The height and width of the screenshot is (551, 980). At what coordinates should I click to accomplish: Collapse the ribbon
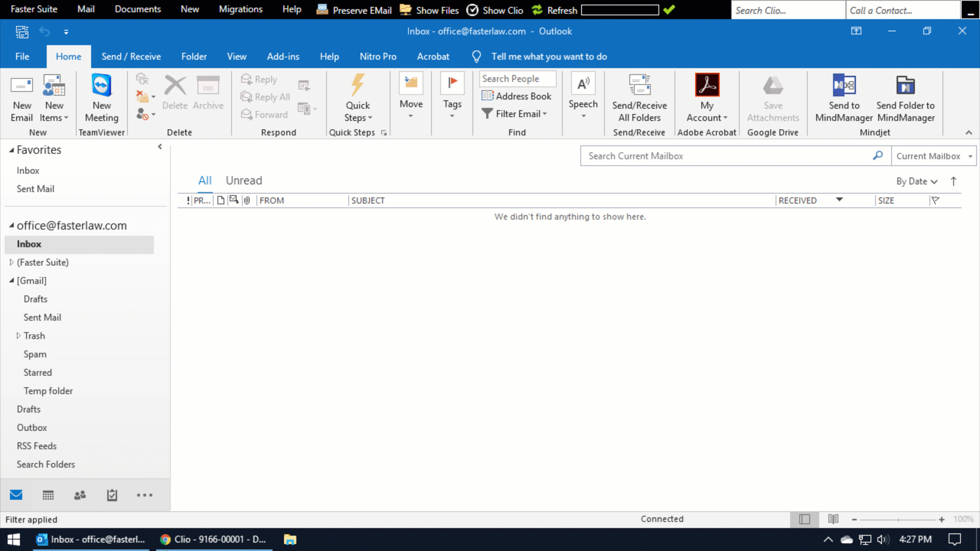969,133
